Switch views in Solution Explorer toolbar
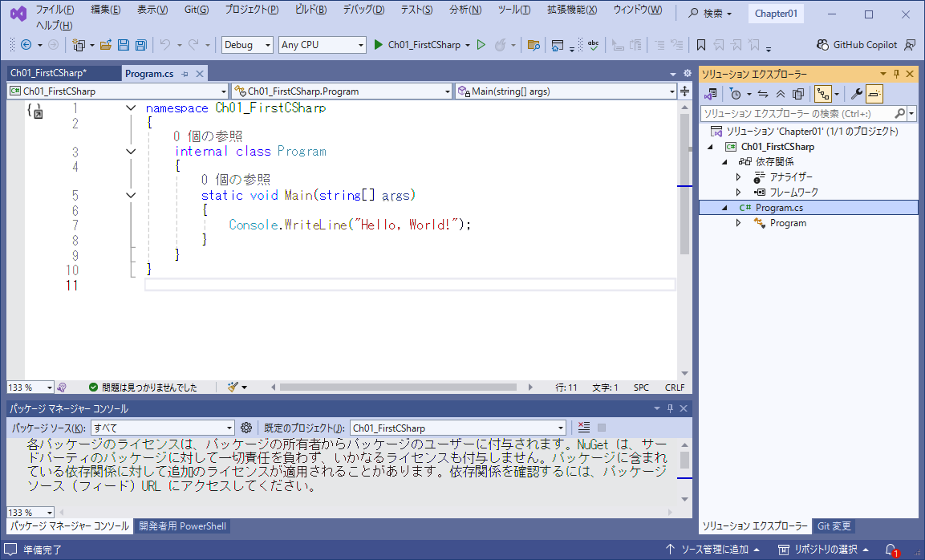 [x=710, y=94]
